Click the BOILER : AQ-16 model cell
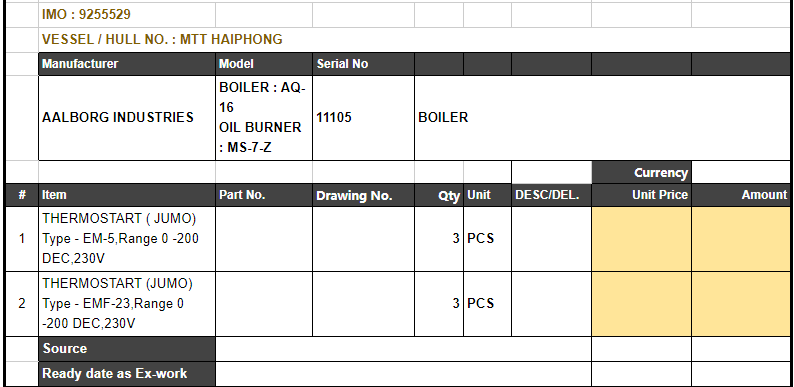794x387 pixels. tap(264, 118)
